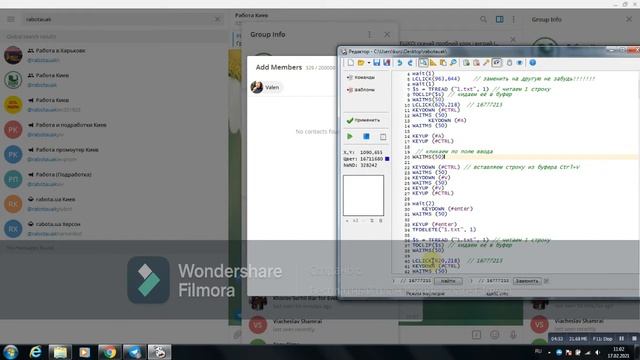This screenshot has width=640, height=360.
Task: Open rabota.ua Херсон chat result
Action: tap(114, 229)
